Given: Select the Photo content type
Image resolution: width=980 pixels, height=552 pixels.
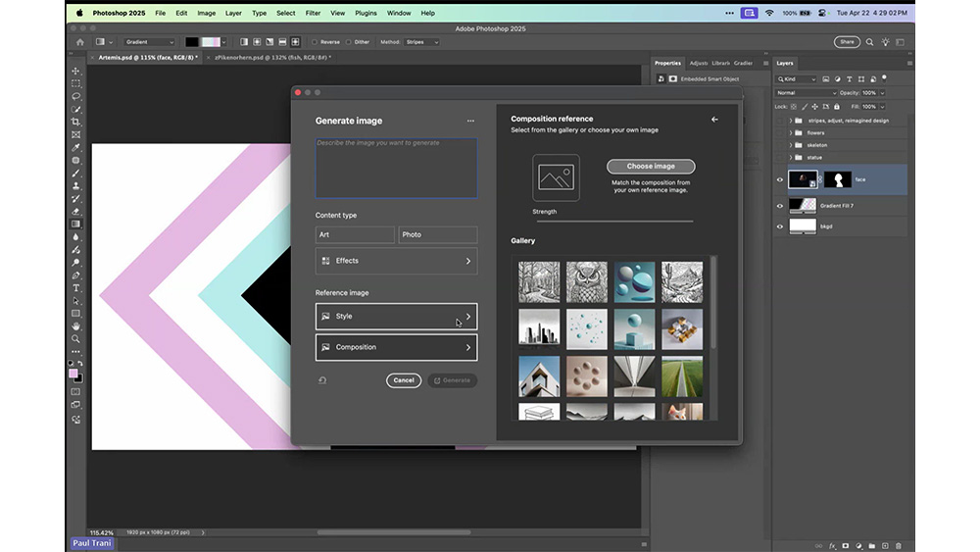Looking at the screenshot, I should (437, 235).
